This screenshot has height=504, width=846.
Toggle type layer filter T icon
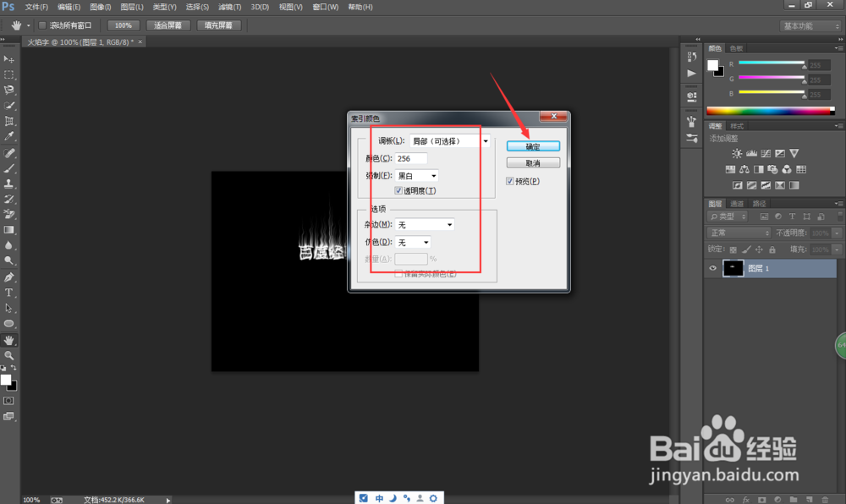coord(792,216)
